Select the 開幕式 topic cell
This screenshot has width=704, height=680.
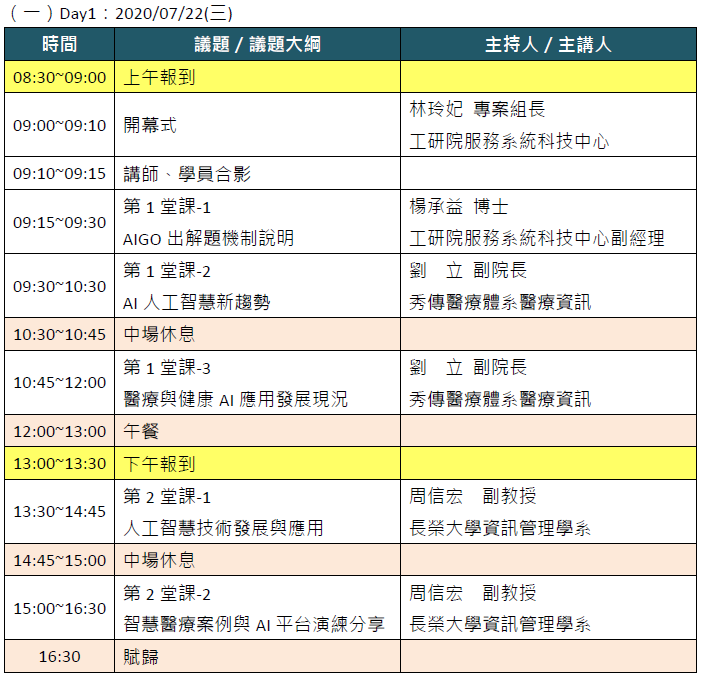coord(150,125)
